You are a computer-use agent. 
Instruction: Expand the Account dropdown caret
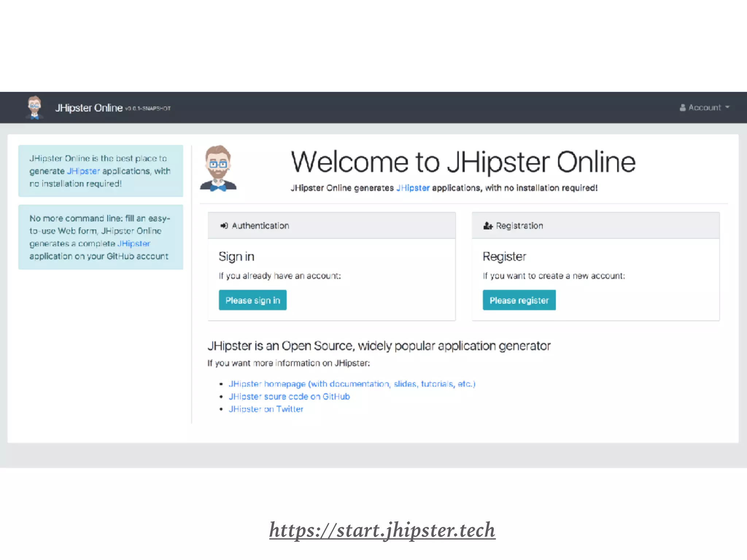pyautogui.click(x=727, y=107)
